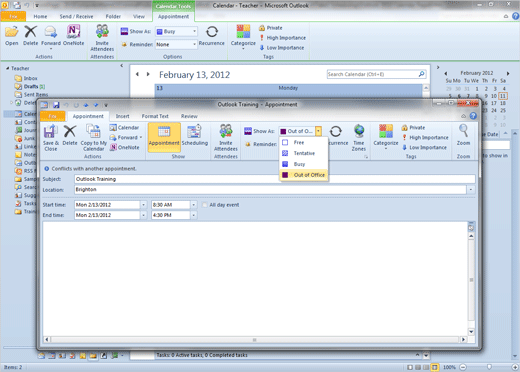
Task: Switch to Scheduling view
Action: coord(195,136)
